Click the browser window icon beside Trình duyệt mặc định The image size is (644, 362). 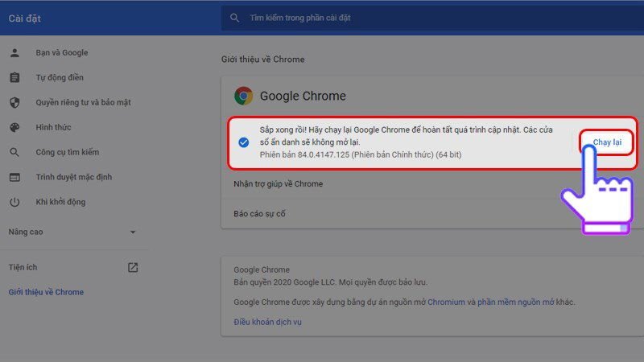pyautogui.click(x=14, y=177)
